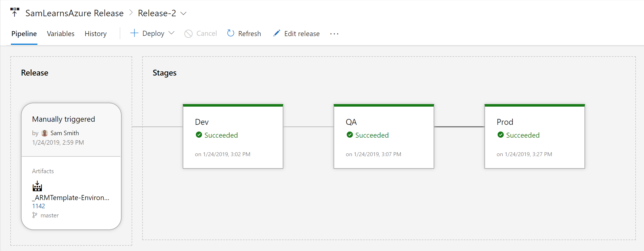Click the branch icon beside master

coord(35,215)
